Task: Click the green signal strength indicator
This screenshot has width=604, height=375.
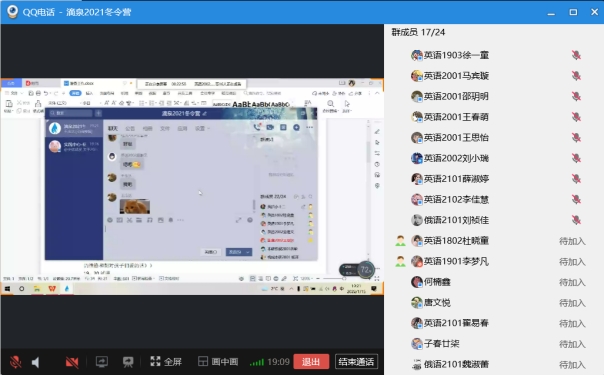Action: 257,362
